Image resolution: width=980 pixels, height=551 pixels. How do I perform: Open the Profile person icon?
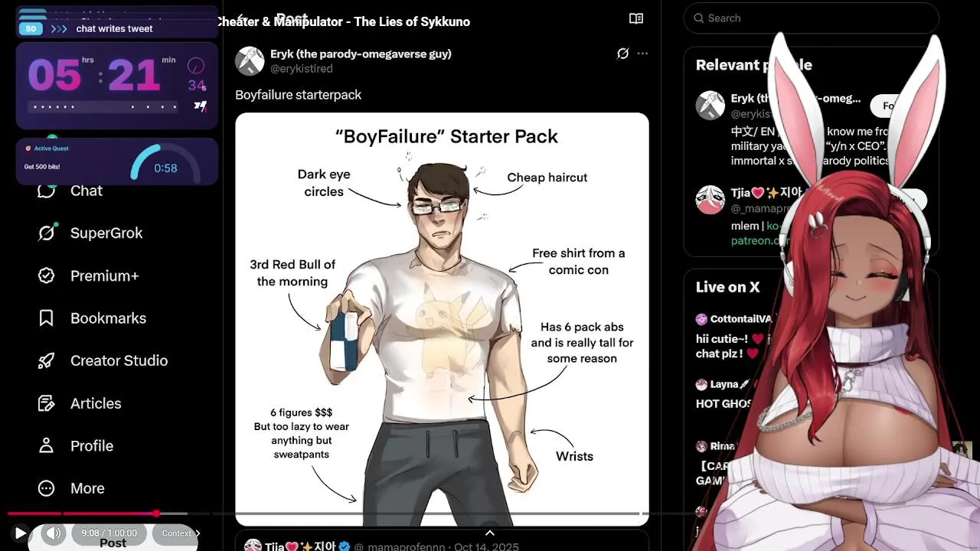(47, 445)
